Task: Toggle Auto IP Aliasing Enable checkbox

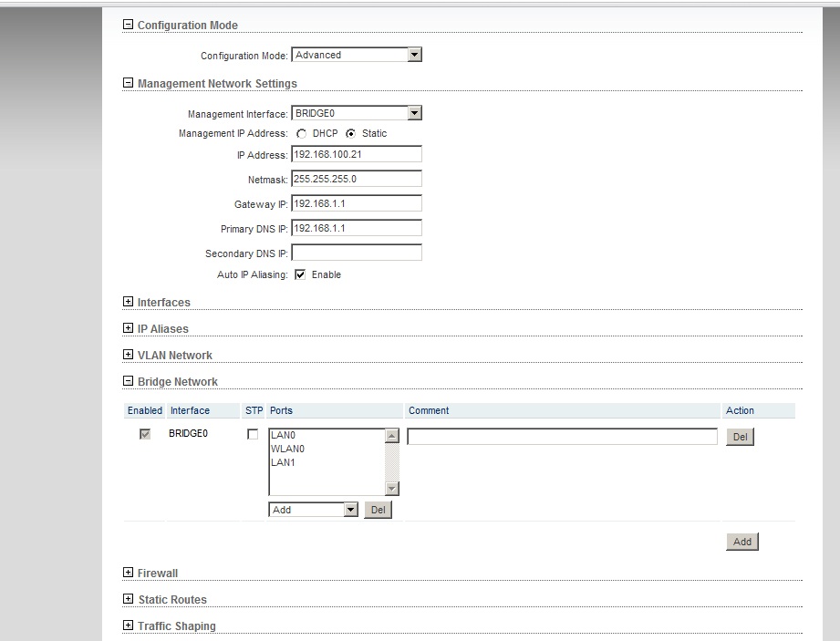Action: tap(300, 274)
